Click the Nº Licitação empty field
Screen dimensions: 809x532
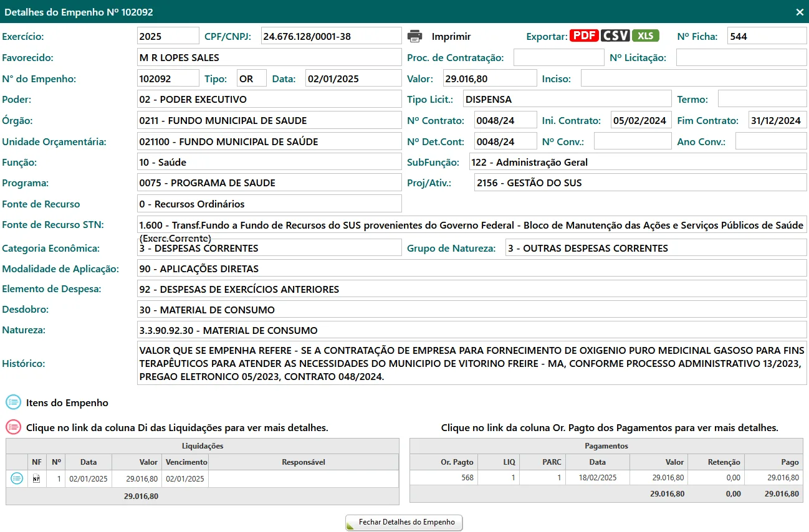coord(741,58)
